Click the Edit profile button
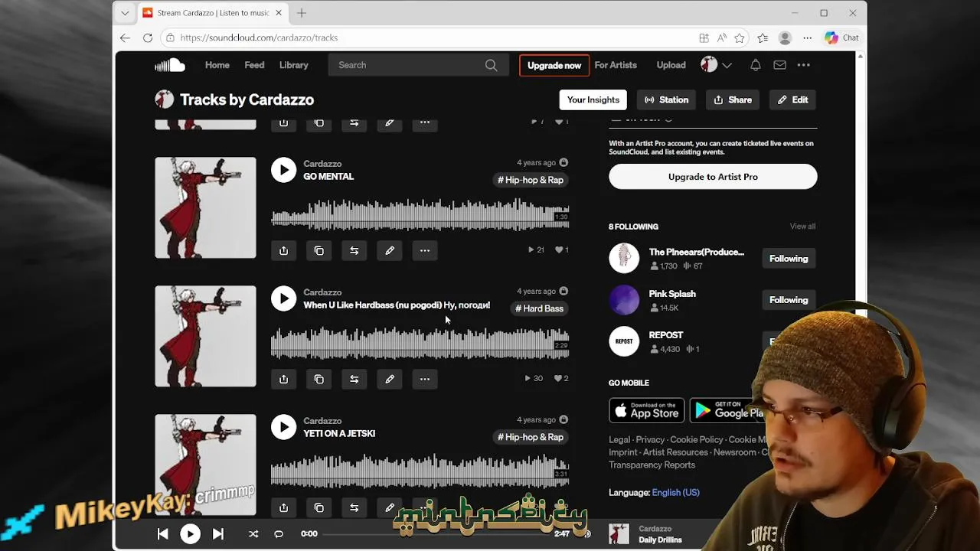The image size is (980, 551). [793, 99]
